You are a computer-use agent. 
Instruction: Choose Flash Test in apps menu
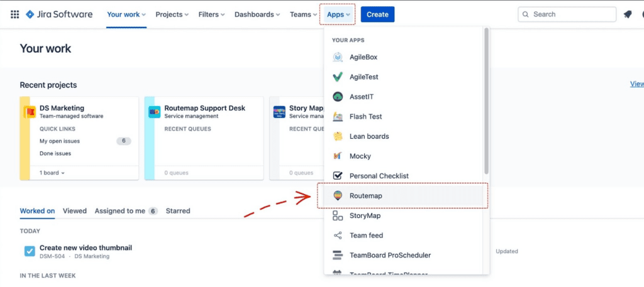(x=402, y=116)
